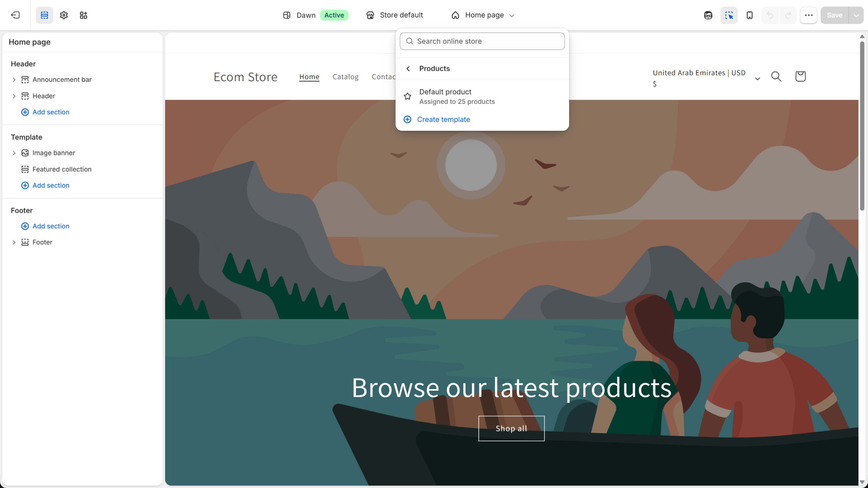Click the Ecom Store logo text
Screen dimensions: 868x488
pyautogui.click(x=245, y=77)
